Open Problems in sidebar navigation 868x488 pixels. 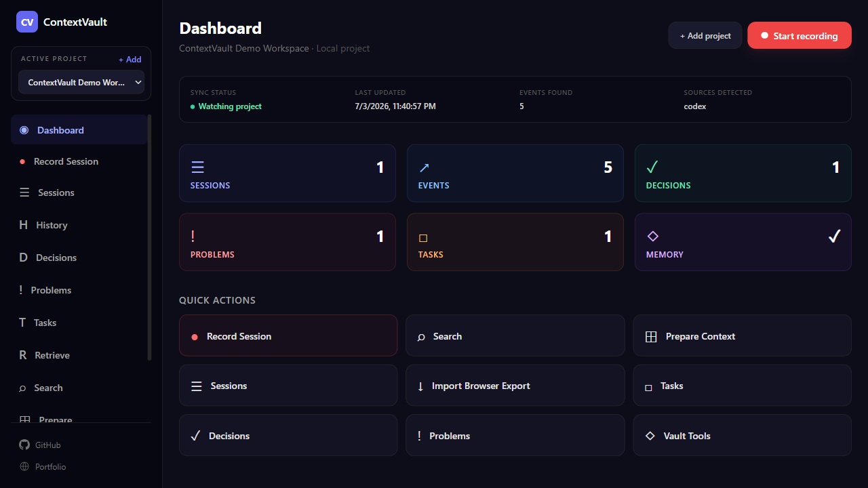79,290
